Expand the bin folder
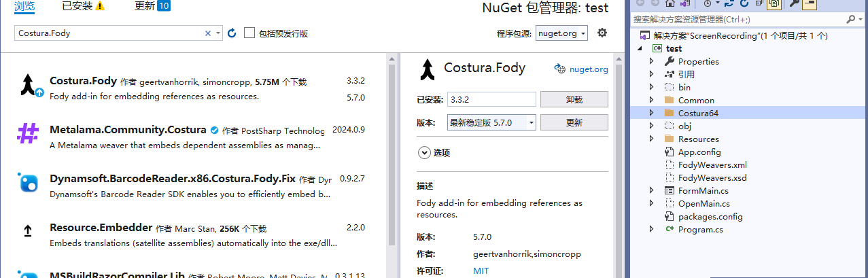This screenshot has height=278, width=868. coord(651,87)
